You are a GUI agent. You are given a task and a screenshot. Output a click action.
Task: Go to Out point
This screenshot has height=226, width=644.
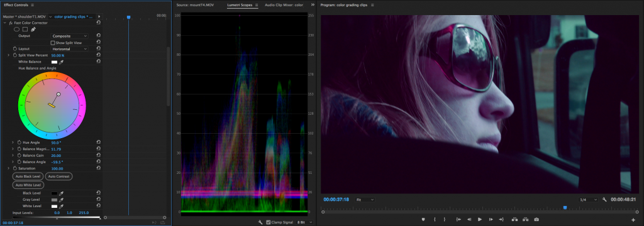coord(501,220)
